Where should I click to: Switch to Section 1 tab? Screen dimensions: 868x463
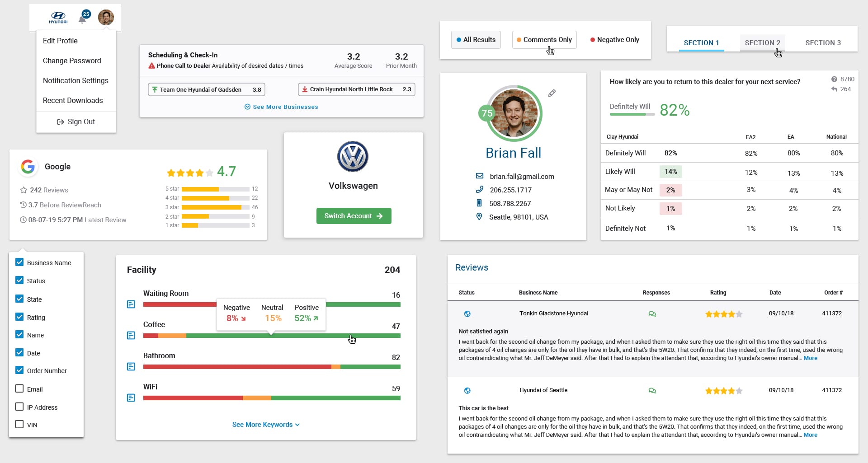(701, 43)
